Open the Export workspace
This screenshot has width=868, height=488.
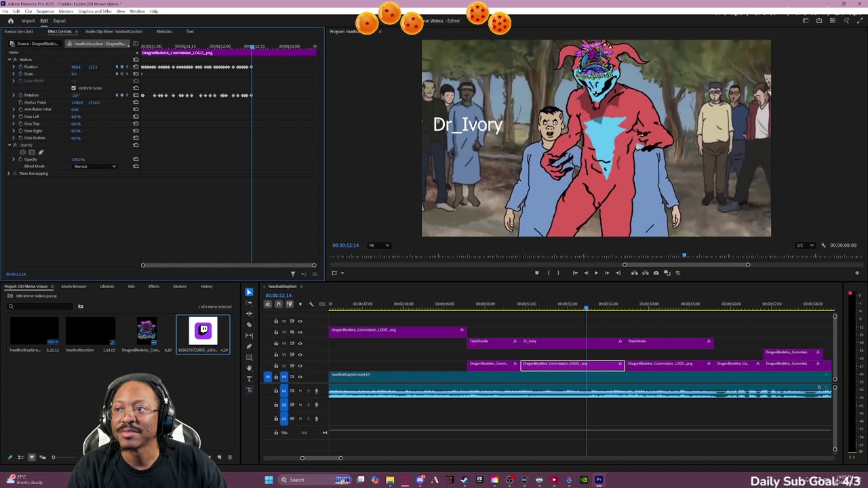coord(60,21)
